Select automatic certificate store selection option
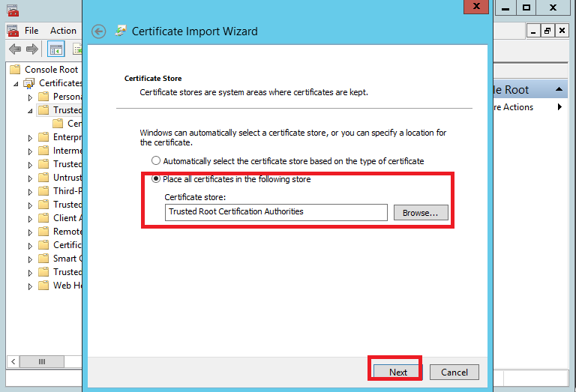Image resolution: width=576 pixels, height=392 pixels. pos(156,160)
